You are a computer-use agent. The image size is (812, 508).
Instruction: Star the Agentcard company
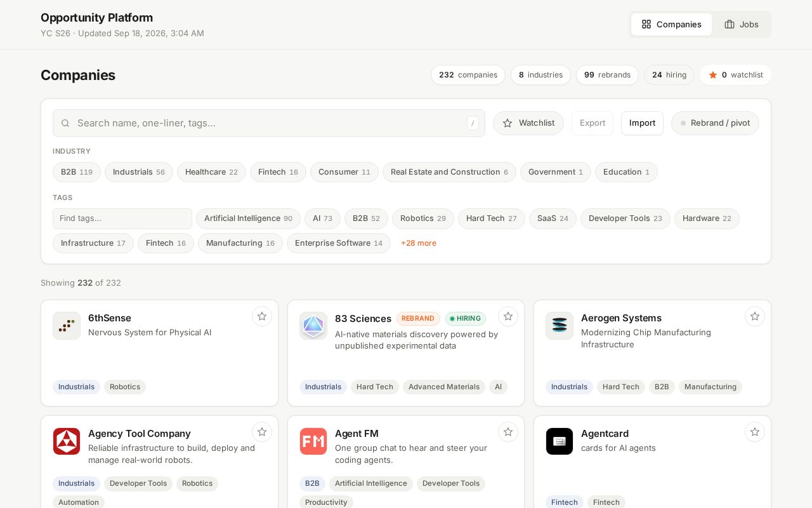pos(755,432)
